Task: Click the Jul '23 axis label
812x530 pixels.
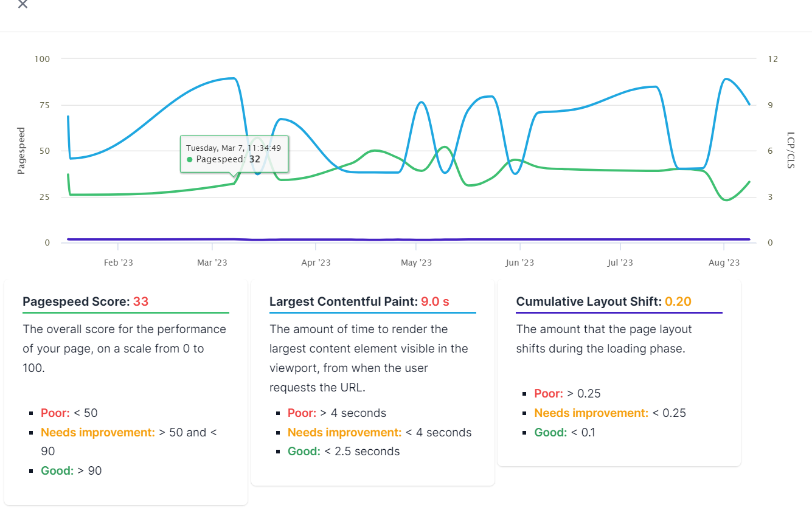Action: coord(620,263)
